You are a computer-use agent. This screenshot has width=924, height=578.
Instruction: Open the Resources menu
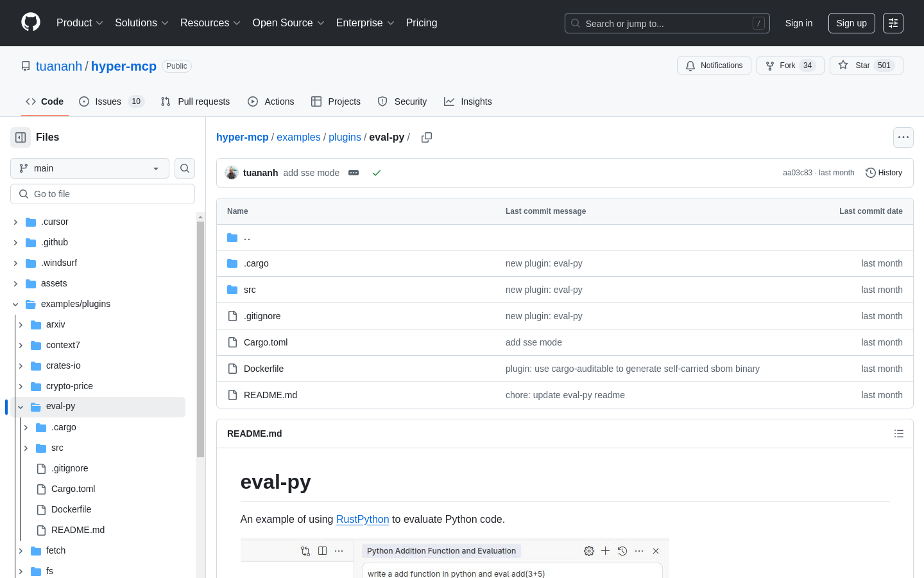point(210,23)
